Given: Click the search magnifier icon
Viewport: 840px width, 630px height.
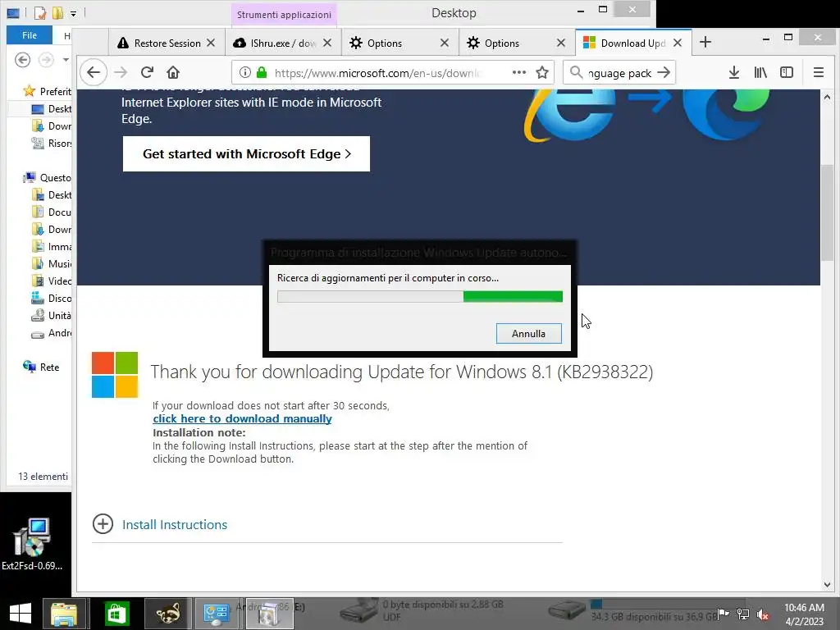Looking at the screenshot, I should (576, 72).
